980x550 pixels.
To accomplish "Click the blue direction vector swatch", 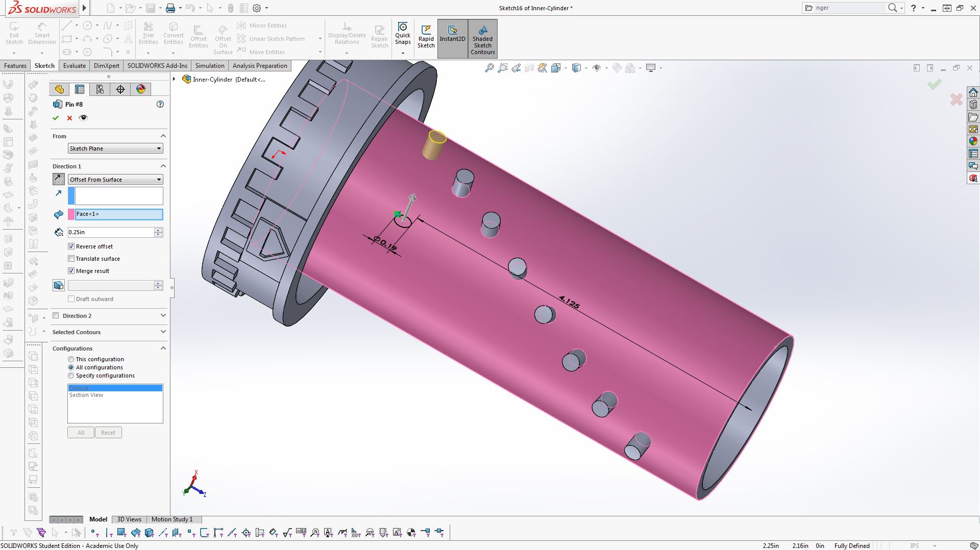I will pyautogui.click(x=71, y=196).
